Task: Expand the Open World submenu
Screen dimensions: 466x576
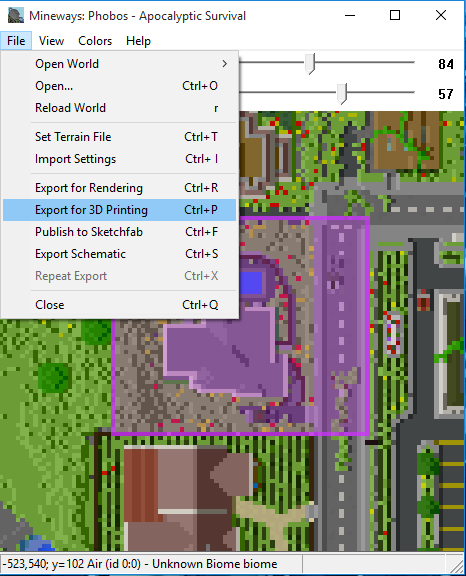Action: coord(119,64)
